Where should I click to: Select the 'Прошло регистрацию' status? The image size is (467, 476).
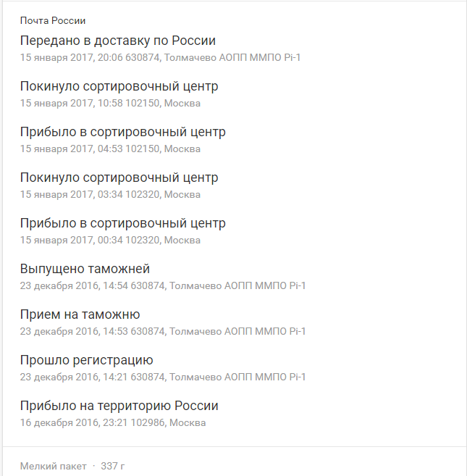[x=86, y=360]
